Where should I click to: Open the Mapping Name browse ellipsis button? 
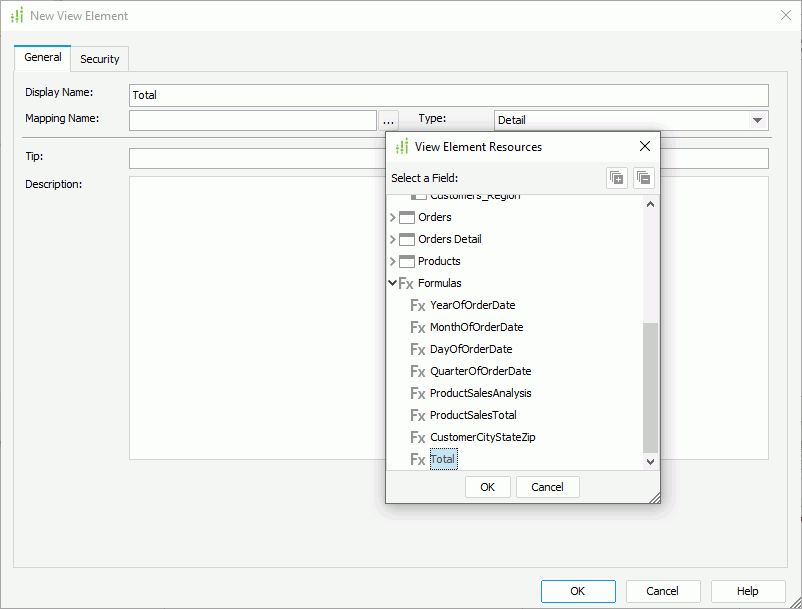(388, 119)
